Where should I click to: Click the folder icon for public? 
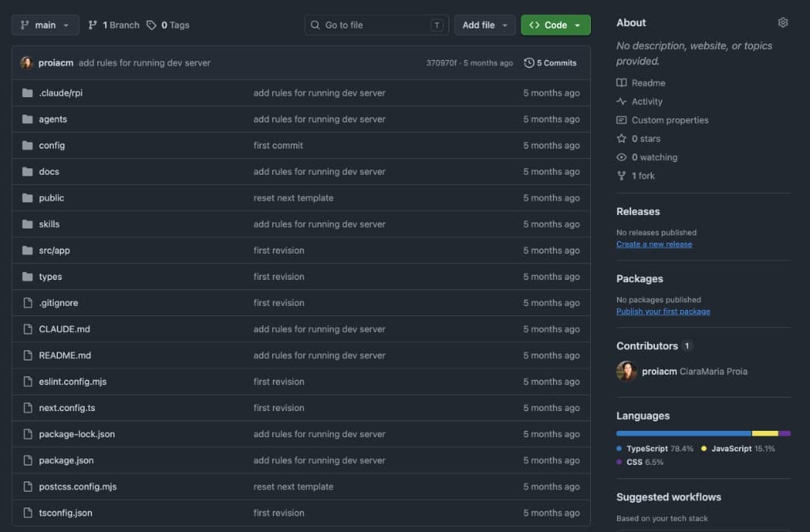coord(28,198)
